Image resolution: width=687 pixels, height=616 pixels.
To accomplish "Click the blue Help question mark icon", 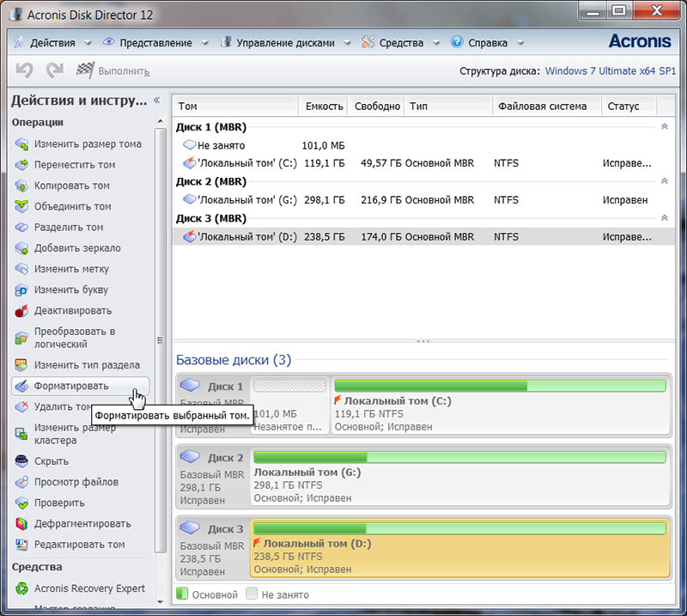I will (457, 42).
